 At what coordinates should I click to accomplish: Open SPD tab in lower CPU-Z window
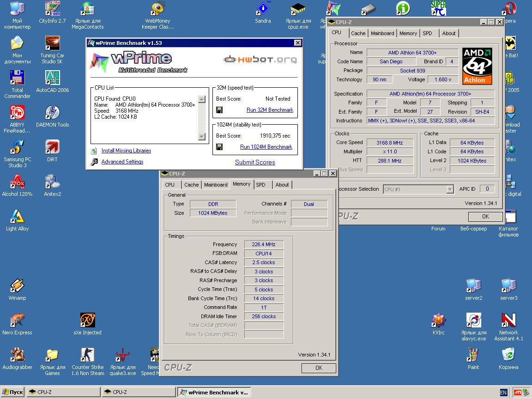260,185
